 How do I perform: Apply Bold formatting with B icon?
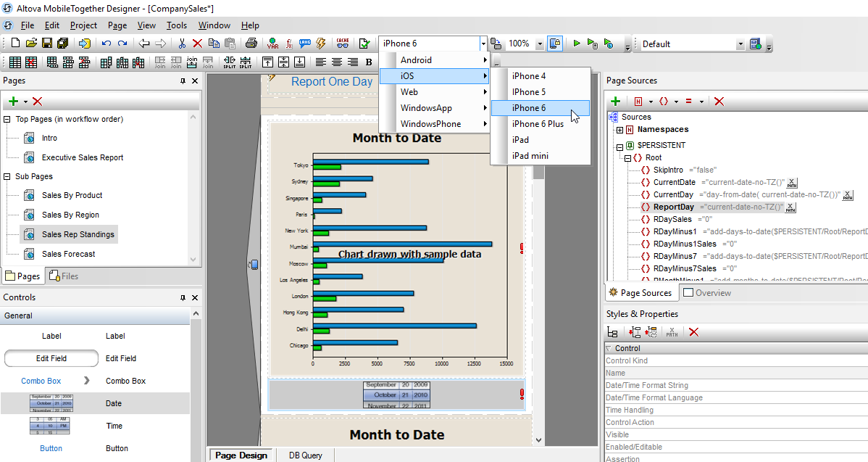click(369, 62)
